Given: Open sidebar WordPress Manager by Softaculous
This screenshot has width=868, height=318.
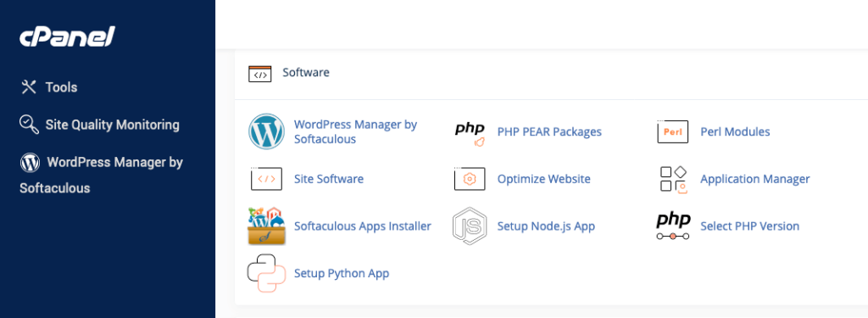Looking at the screenshot, I should click(x=102, y=175).
